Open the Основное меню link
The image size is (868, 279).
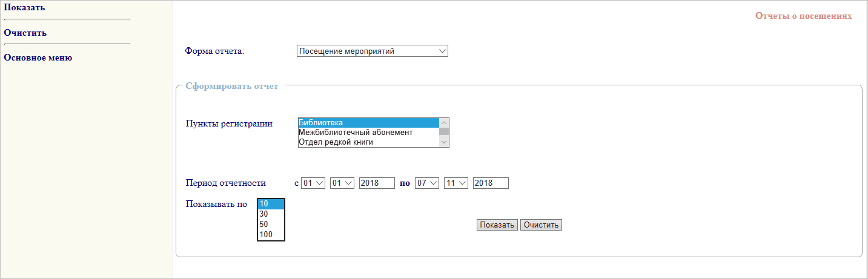[x=38, y=57]
